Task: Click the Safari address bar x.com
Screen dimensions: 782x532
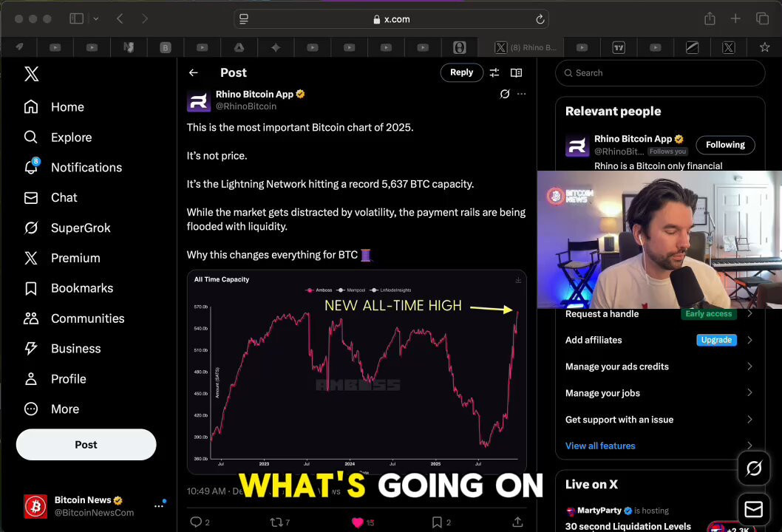Action: point(392,19)
